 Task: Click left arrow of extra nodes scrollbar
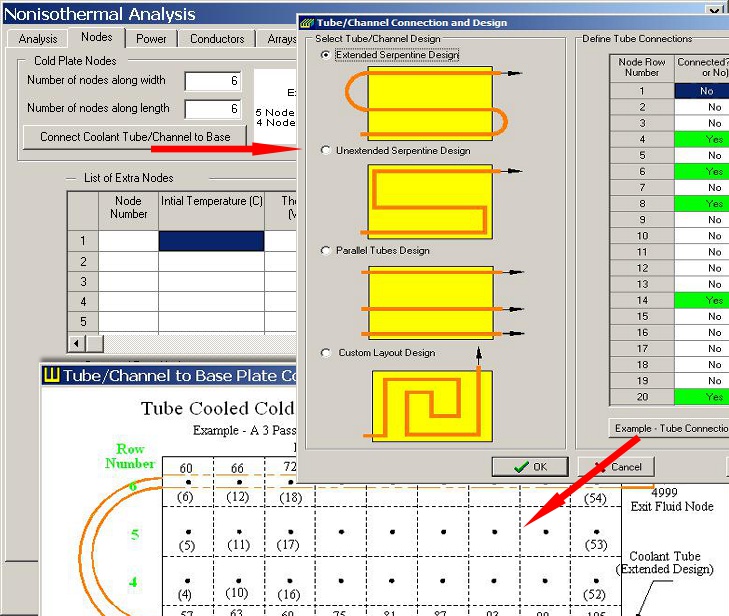[x=76, y=344]
